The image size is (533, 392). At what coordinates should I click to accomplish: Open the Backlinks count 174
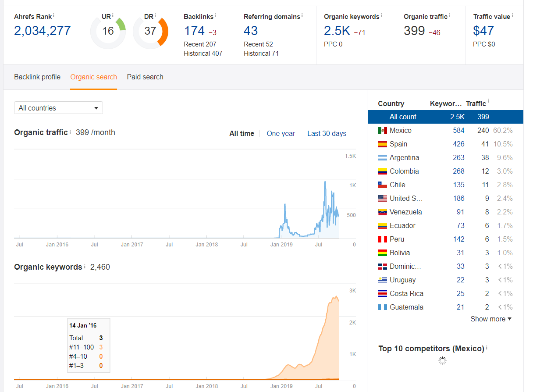[194, 31]
